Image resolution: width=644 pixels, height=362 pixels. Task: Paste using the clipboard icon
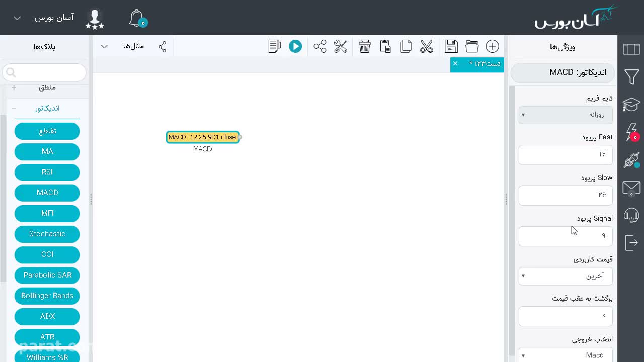[385, 46]
